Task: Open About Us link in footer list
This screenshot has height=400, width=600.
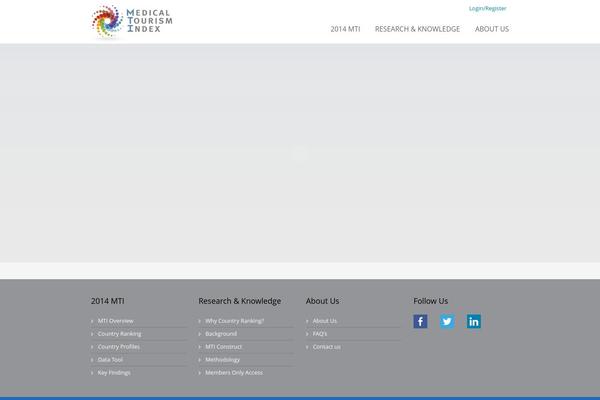Action: (x=324, y=321)
